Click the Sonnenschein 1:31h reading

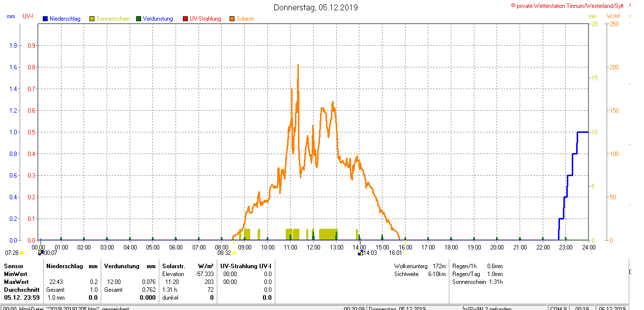477,282
